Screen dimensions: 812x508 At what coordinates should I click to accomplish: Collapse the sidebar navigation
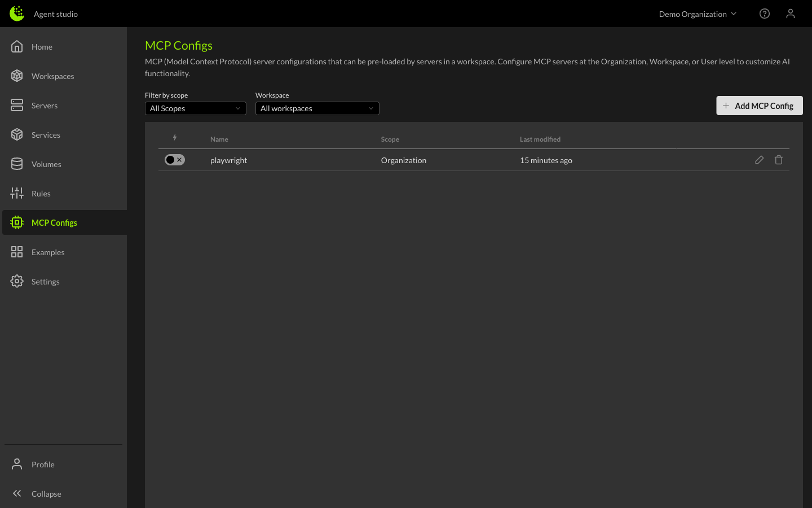pos(46,494)
